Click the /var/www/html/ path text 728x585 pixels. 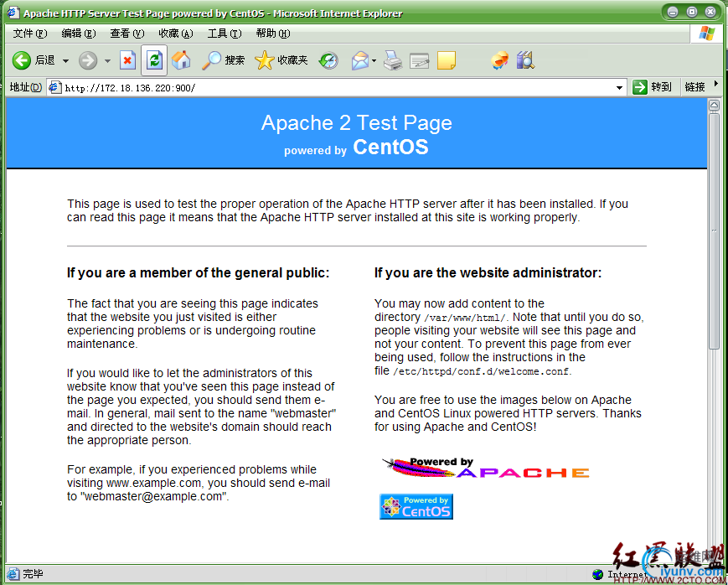(466, 318)
